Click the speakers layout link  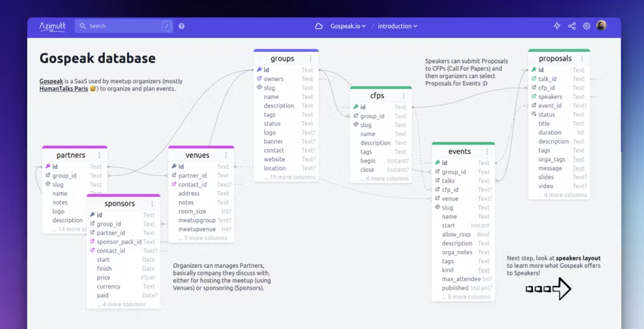578,258
